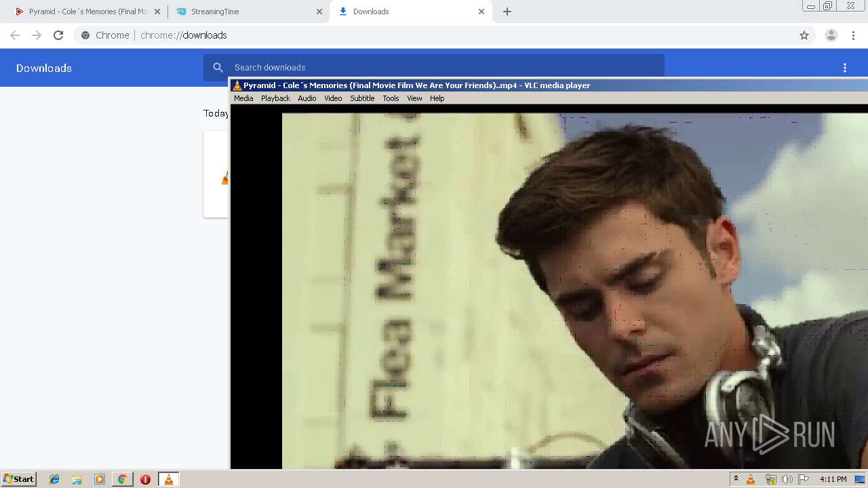Close the Downloads tab
The width and height of the screenshot is (868, 488).
click(x=481, y=12)
